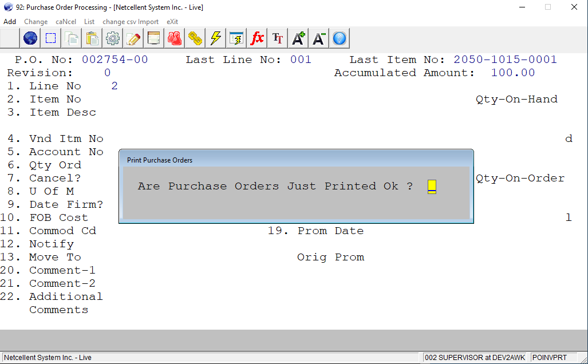The height and width of the screenshot is (364, 588).
Task: Click the FOB Cost label
Action: (x=59, y=217)
